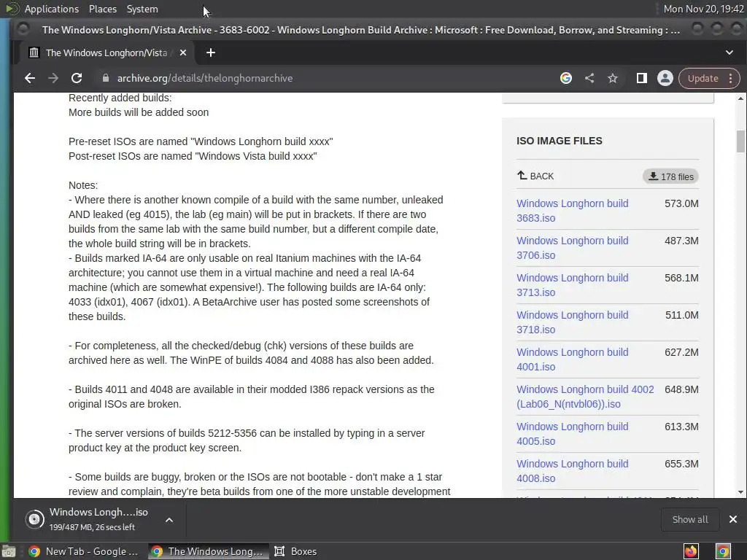
Task: Click the 627.2M file size
Action: (682, 352)
